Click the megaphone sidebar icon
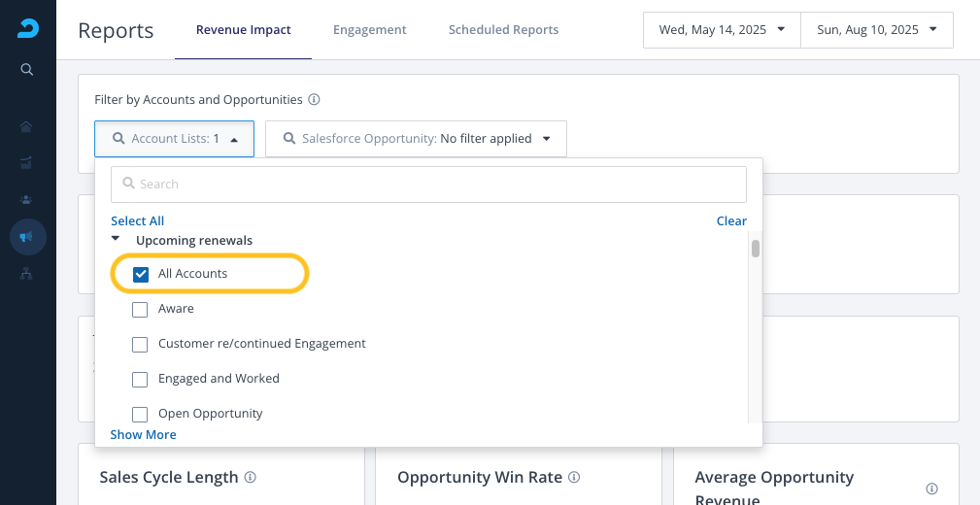 tap(27, 237)
